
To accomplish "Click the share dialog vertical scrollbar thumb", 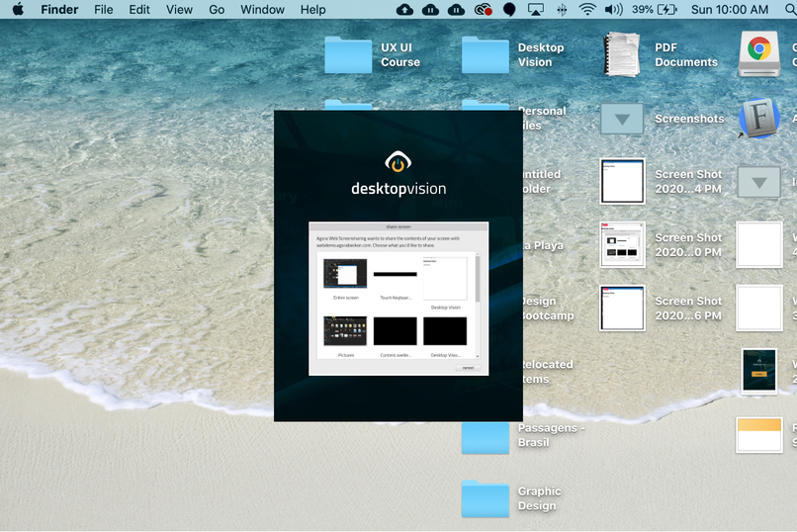I will coord(478,279).
